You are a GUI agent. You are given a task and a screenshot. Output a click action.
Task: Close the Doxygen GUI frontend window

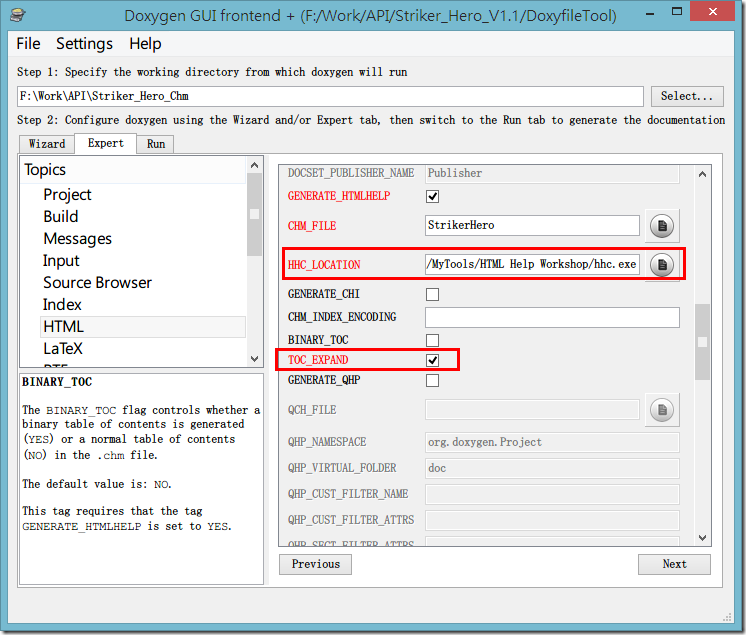point(712,11)
